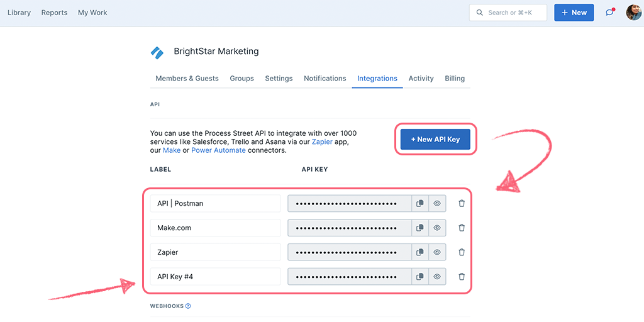This screenshot has height=322, width=644.
Task: Delete the Make.com API key
Action: pos(462,228)
